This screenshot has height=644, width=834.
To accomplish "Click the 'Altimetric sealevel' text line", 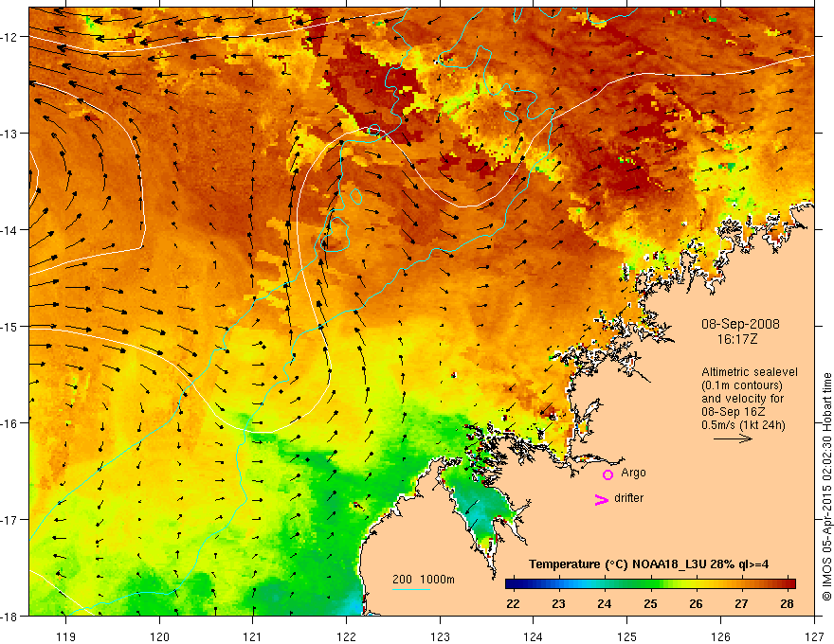I will 750,372.
